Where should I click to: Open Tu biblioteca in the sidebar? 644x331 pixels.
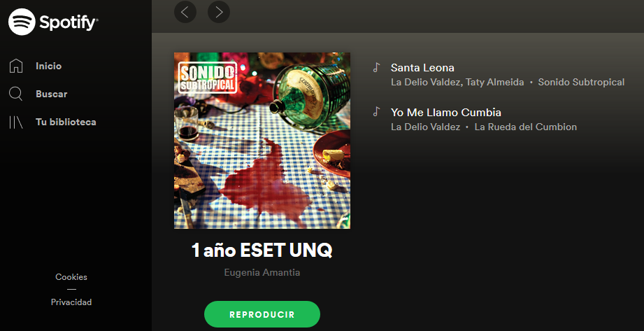point(66,122)
